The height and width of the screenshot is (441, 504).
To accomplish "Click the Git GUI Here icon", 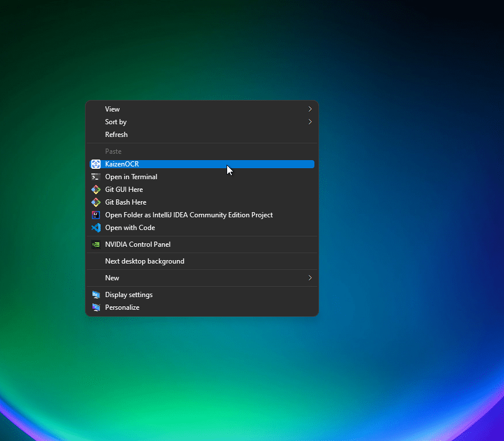I will click(x=96, y=190).
